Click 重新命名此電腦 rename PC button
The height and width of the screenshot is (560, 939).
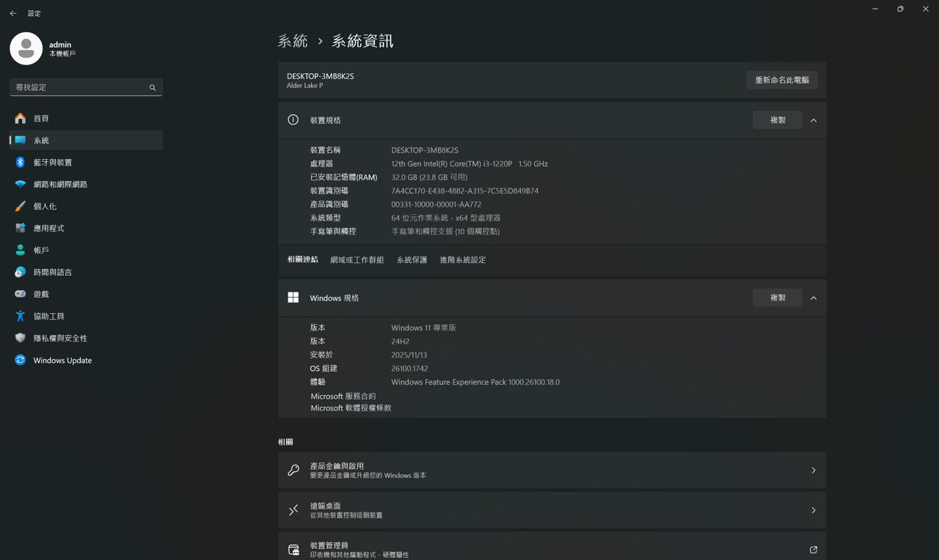click(781, 80)
